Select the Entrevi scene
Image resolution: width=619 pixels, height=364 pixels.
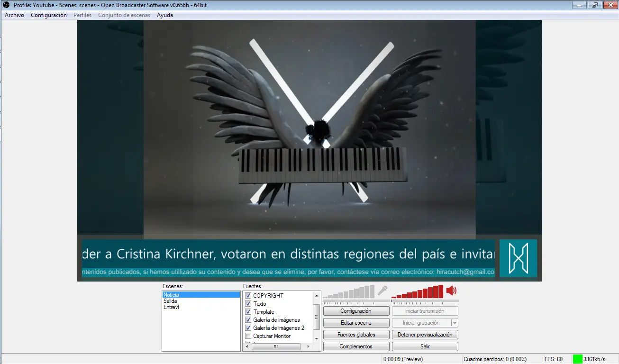pyautogui.click(x=201, y=307)
